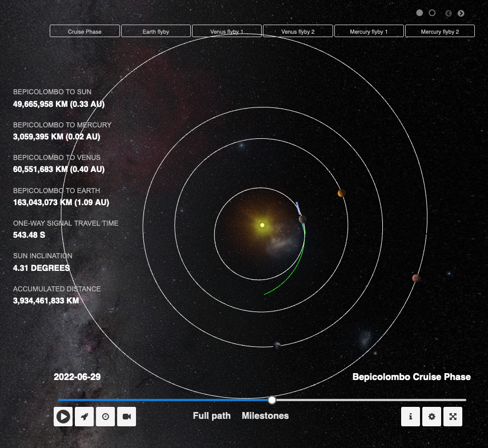Click the 3,934,461,833 KM accumulated distance

(x=46, y=301)
